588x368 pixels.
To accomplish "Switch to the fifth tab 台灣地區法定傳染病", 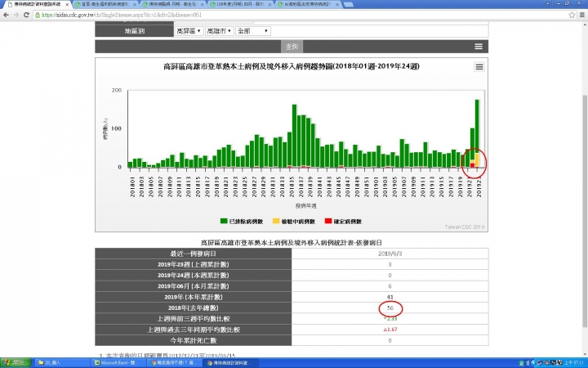I will coord(308,5).
